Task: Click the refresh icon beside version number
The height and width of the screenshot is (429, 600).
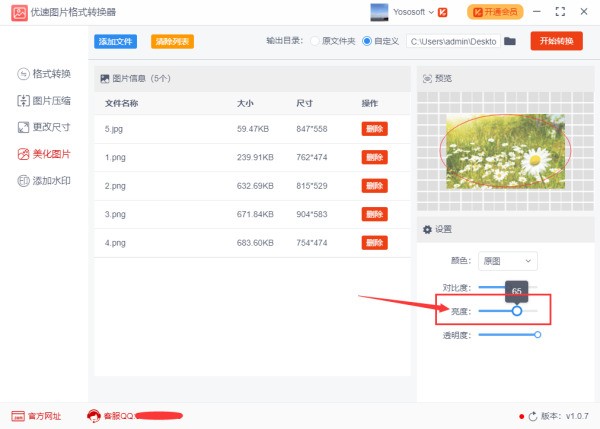Action: point(531,416)
